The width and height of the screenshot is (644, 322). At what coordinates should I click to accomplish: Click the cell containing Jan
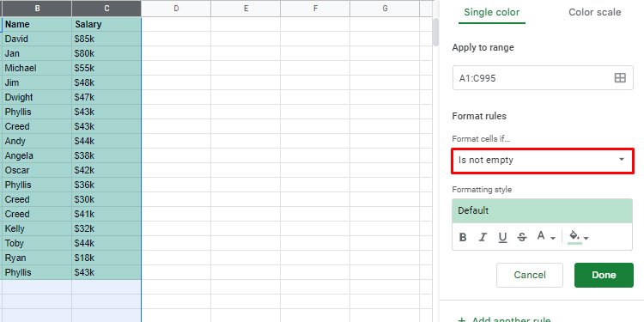(37, 53)
